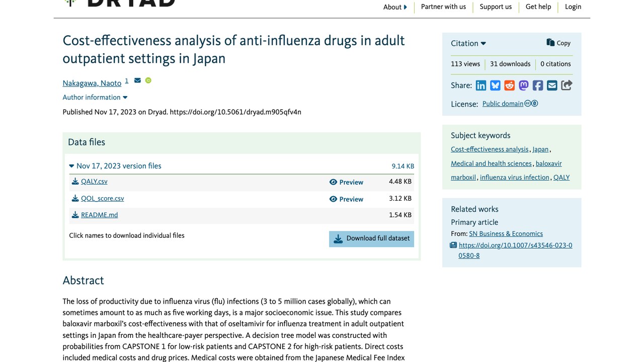Preview the QALY.csv file

click(x=346, y=182)
